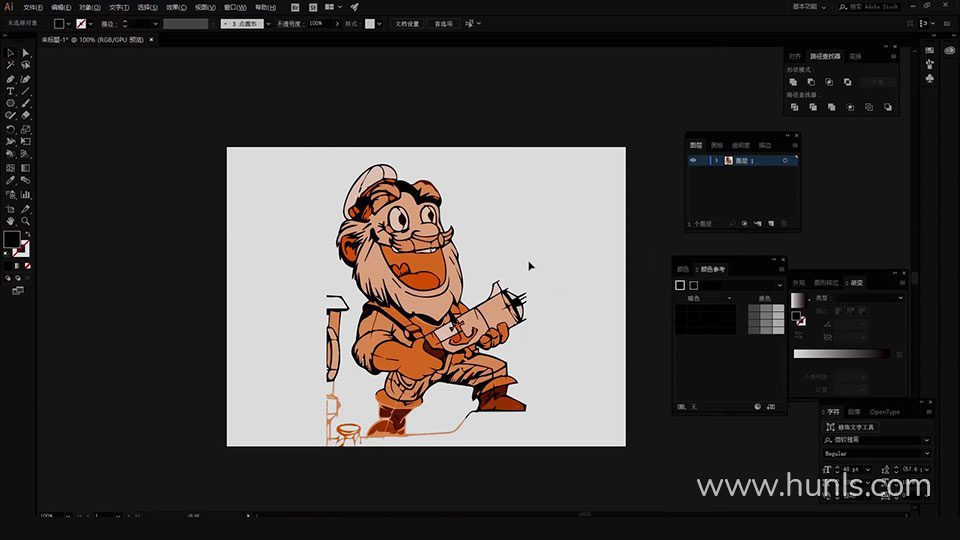Select the Hand tool

10,221
